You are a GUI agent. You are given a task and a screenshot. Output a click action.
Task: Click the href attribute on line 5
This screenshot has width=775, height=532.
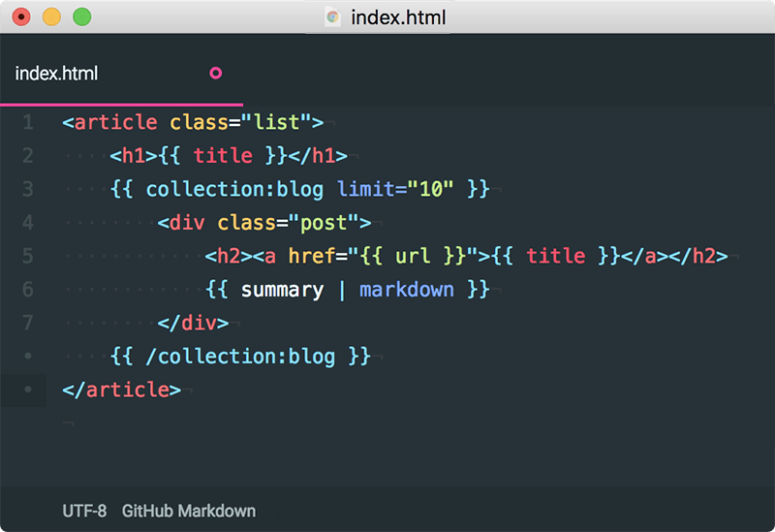pos(312,256)
